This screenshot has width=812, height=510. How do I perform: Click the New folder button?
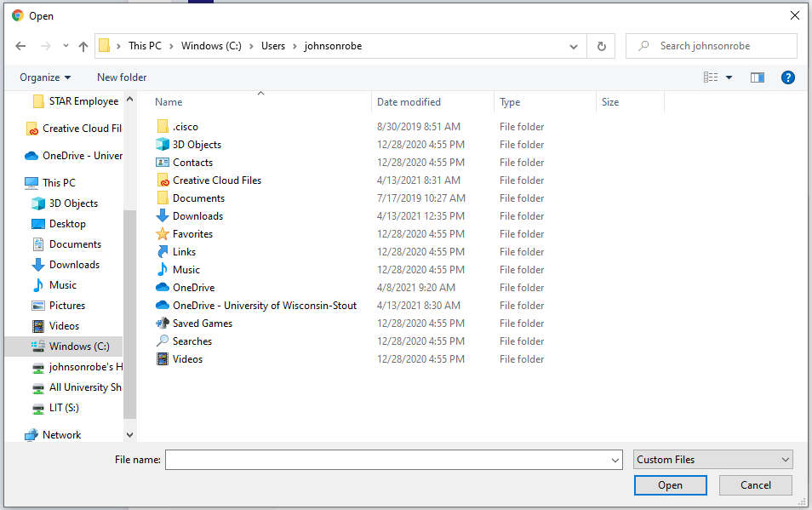(x=121, y=77)
